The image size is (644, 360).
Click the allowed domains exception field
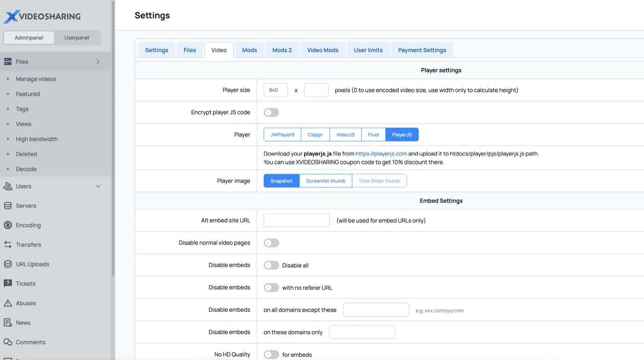[x=376, y=310]
